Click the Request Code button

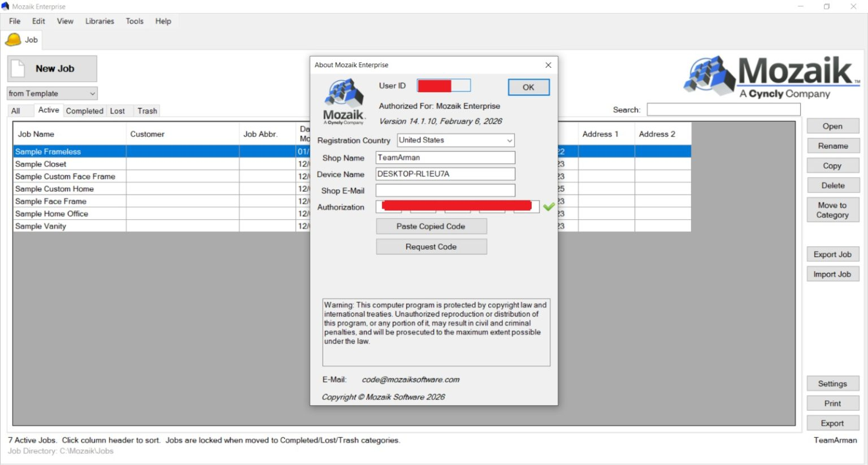(x=431, y=247)
